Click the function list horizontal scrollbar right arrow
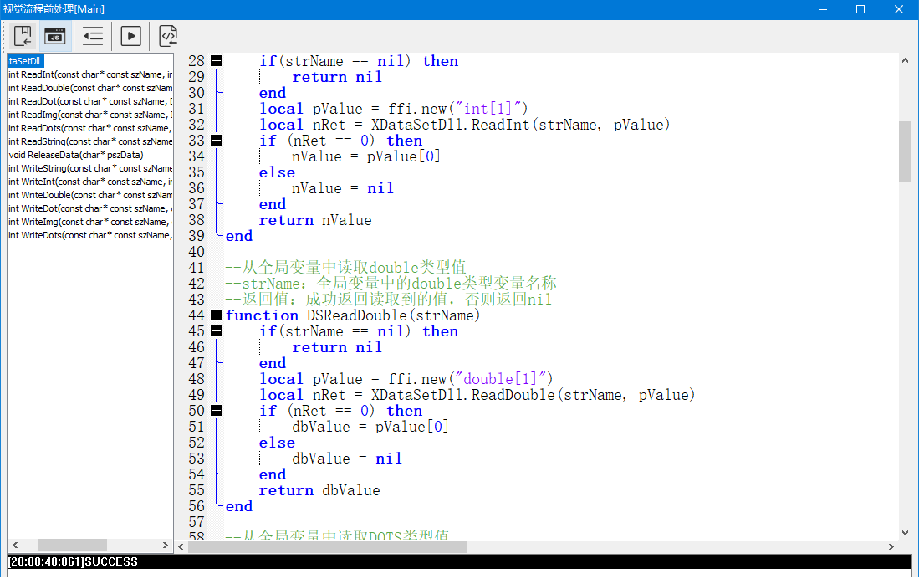Image resolution: width=920 pixels, height=577 pixels. tap(167, 546)
